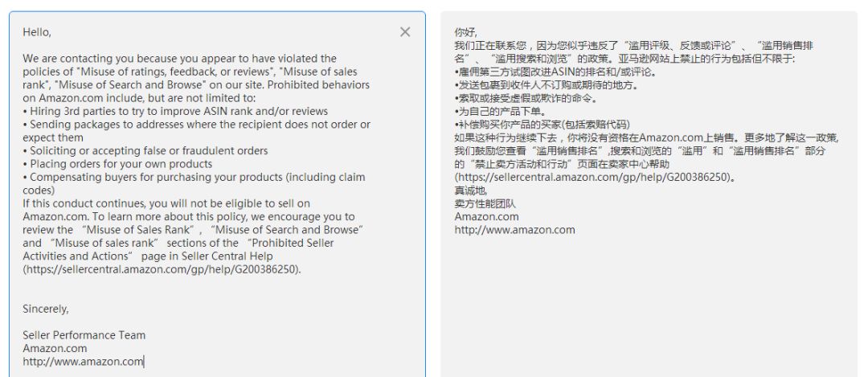Click "Amazon.com" under Seller Performance Team in the source

point(55,349)
